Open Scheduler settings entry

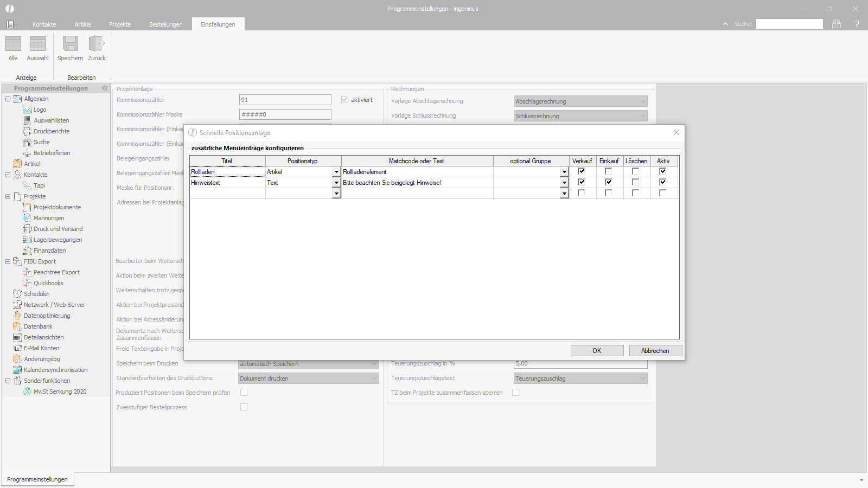(x=36, y=294)
